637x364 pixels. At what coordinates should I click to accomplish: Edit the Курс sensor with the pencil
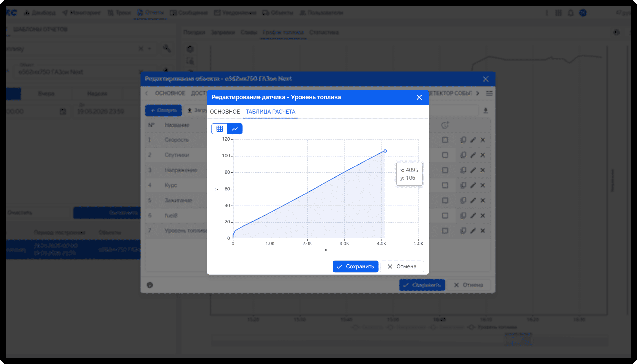tap(473, 185)
